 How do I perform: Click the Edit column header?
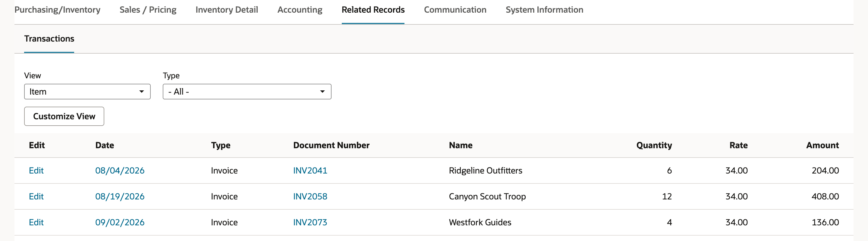click(37, 146)
